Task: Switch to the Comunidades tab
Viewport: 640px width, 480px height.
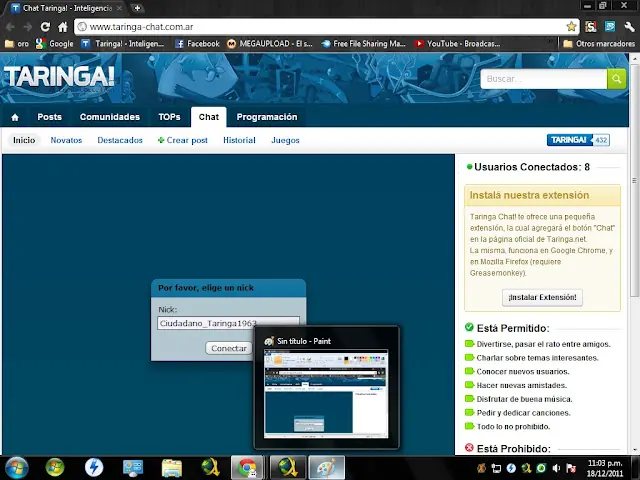Action: [x=110, y=117]
